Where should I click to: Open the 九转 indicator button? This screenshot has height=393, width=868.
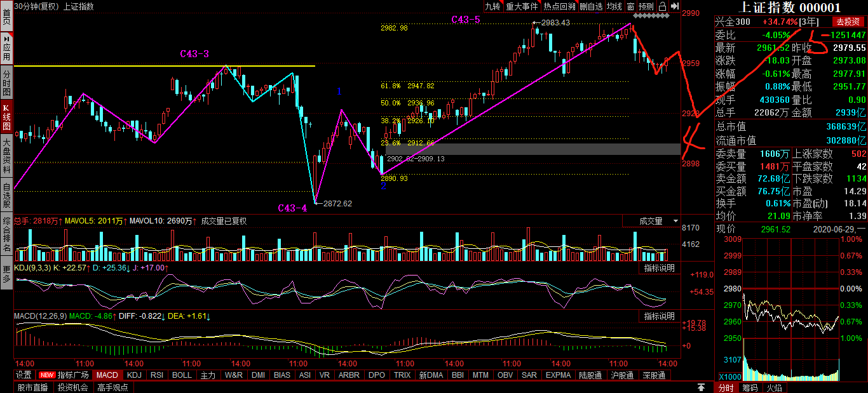[x=493, y=6]
